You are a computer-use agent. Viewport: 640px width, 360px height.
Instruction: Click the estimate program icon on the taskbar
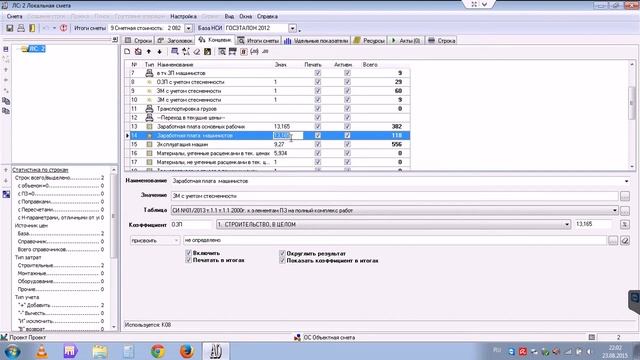coord(216,351)
